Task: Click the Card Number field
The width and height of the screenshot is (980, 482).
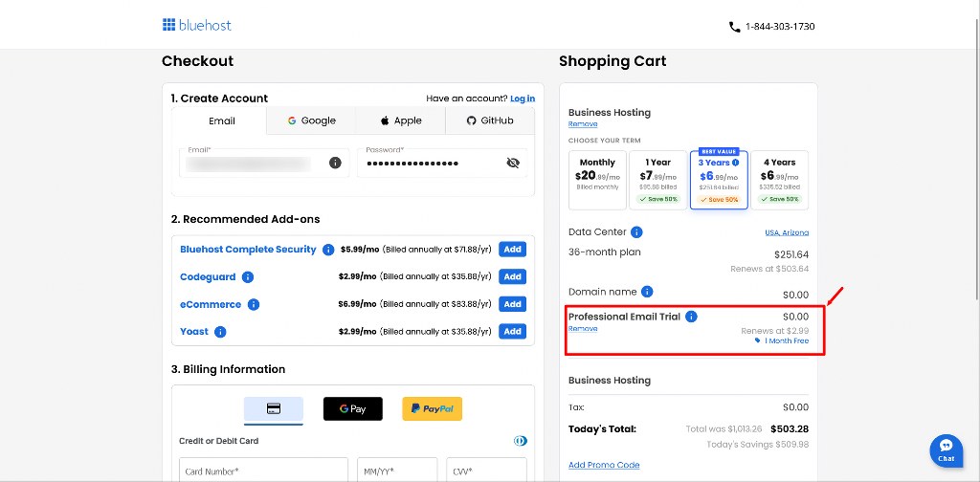Action: pyautogui.click(x=264, y=471)
